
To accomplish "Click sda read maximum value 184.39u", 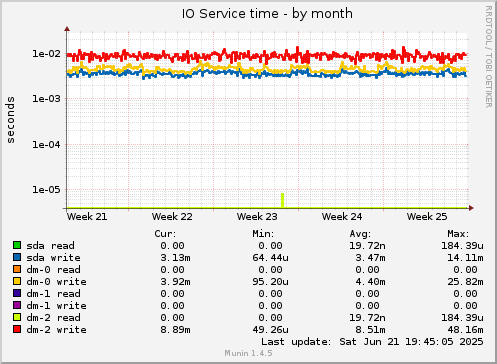I will (x=462, y=246).
